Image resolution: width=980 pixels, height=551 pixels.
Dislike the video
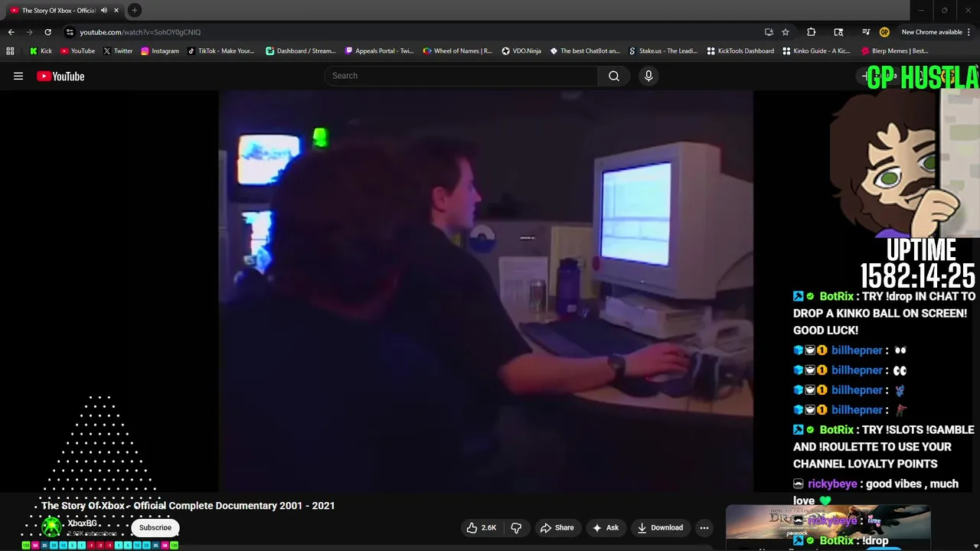tap(516, 527)
